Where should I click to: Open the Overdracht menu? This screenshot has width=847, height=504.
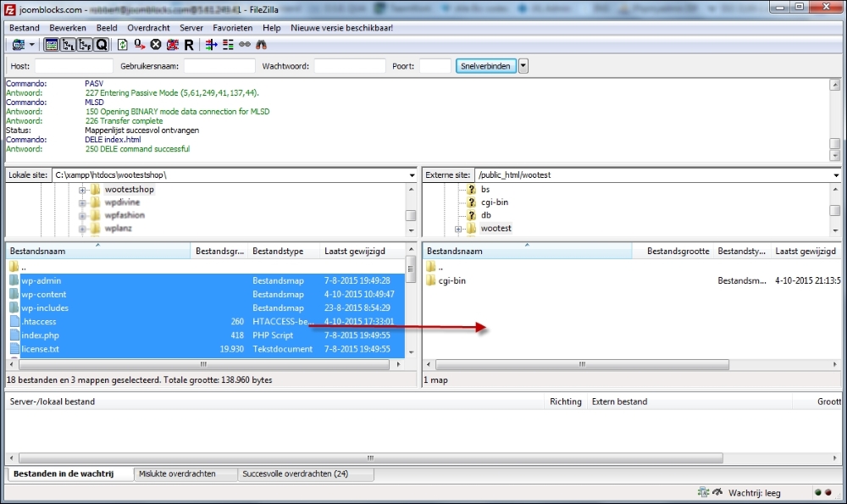148,28
